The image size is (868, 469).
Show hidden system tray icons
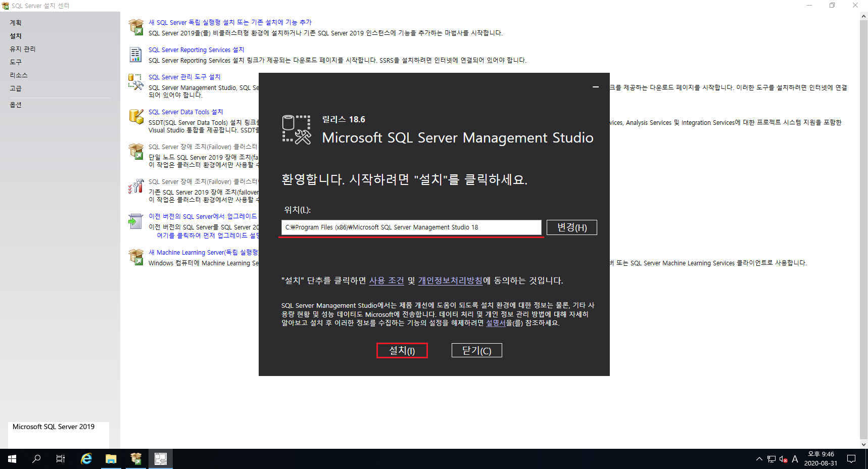(x=759, y=459)
